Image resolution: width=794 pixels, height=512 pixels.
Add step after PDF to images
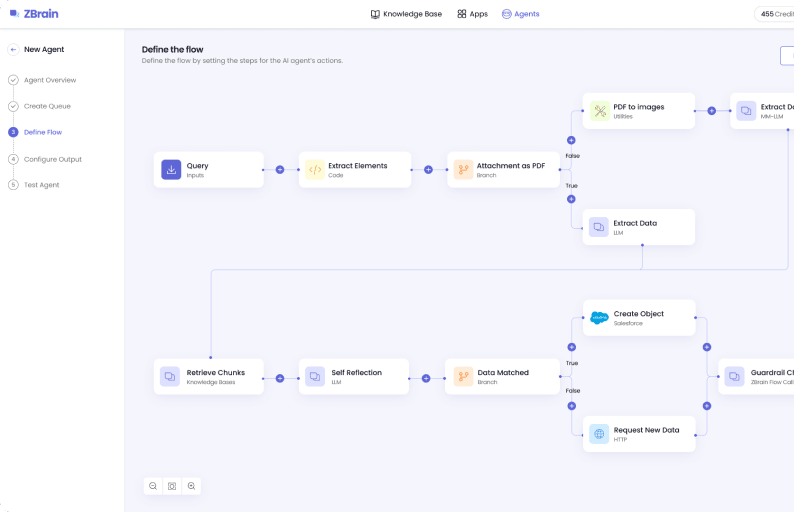(711, 111)
